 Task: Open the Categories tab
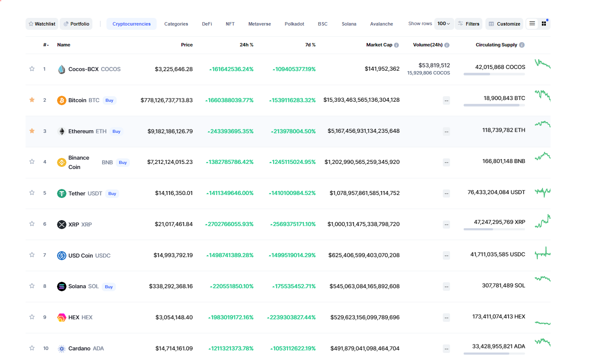coord(176,24)
